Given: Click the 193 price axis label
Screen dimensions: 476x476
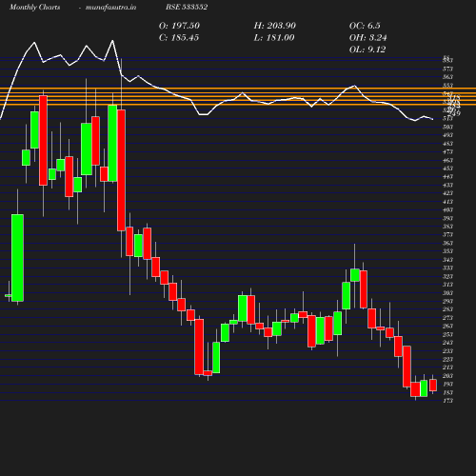Looking at the screenshot, I should pos(447,385).
